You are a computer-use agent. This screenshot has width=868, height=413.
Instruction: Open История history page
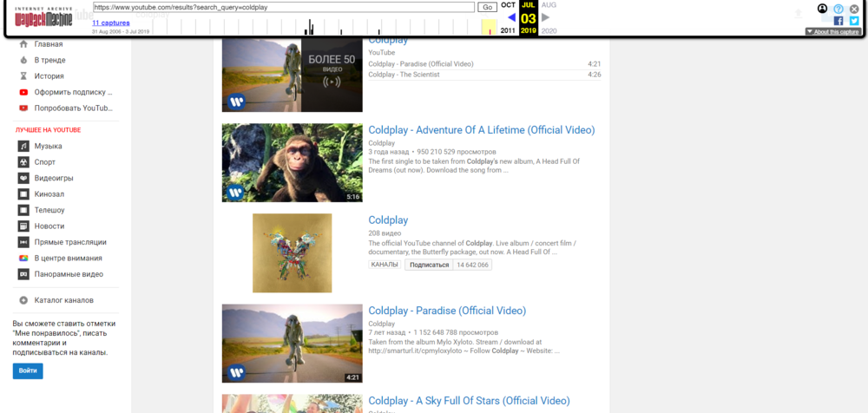(49, 75)
